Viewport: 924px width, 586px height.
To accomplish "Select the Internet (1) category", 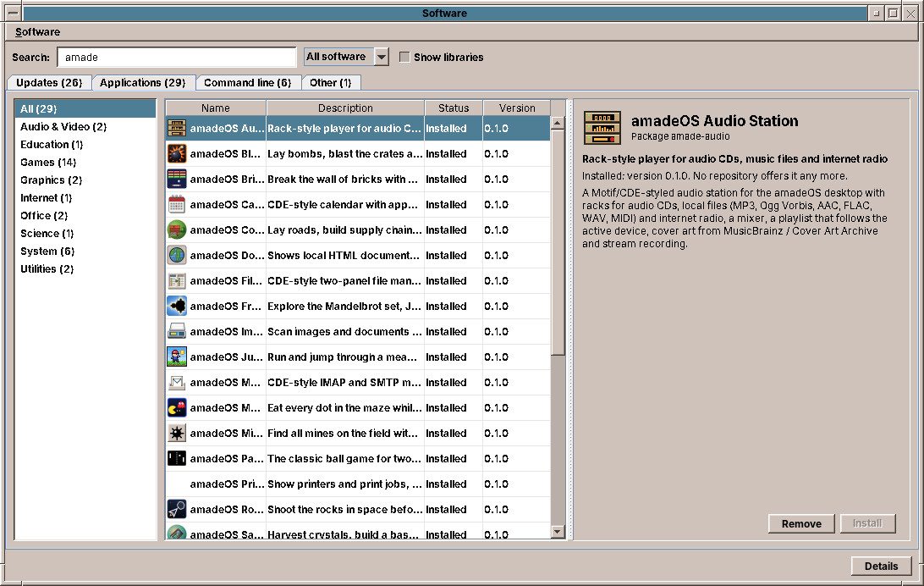I will tap(85, 197).
